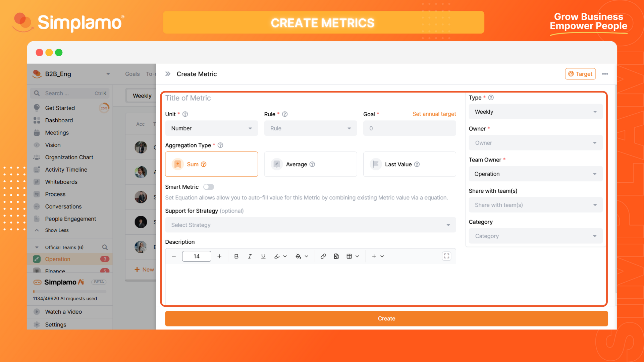Open the Category dropdown
644x362 pixels.
(x=536, y=236)
